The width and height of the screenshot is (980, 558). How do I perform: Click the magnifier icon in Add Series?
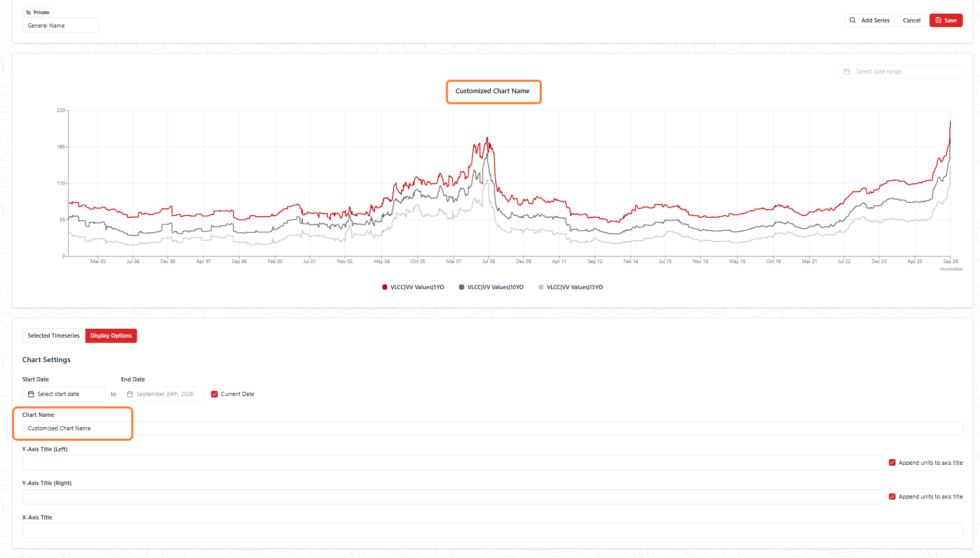click(x=853, y=20)
